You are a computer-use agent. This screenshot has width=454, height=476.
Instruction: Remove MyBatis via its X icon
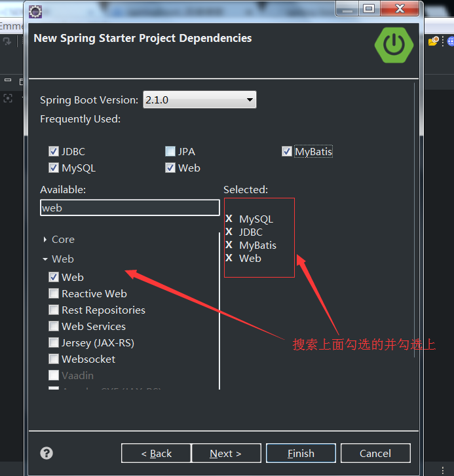click(x=229, y=245)
